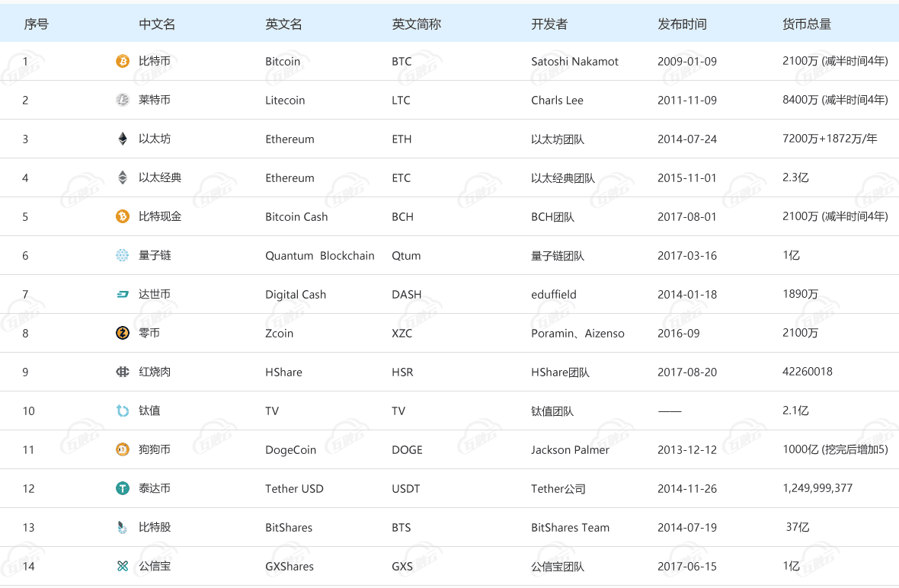The image size is (899, 588).
Task: Click the GXShares icon beside 公信宝
Action: (123, 566)
